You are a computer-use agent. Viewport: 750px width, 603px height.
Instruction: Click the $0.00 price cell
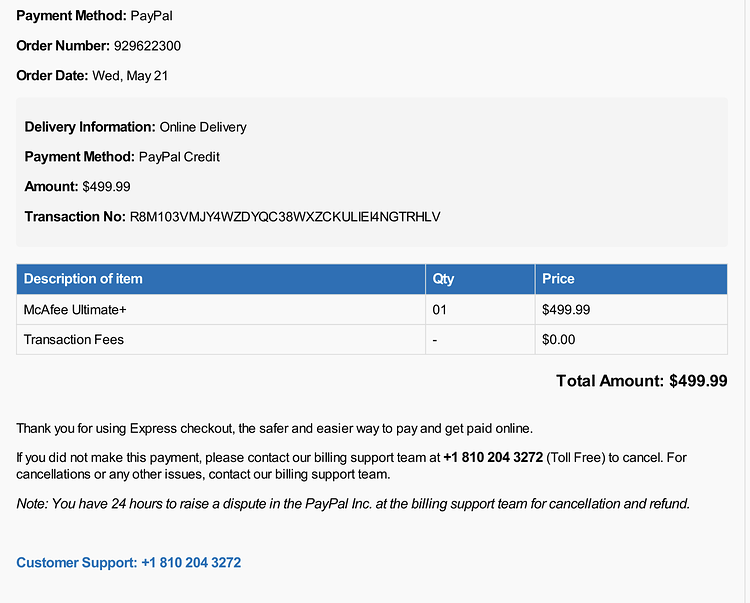click(631, 340)
